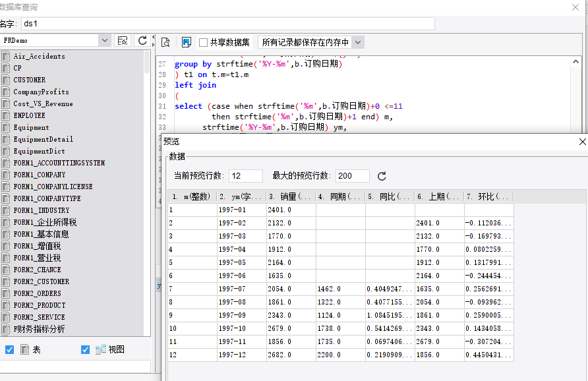Select the FORM1_企业所得税 table
This screenshot has width=588, height=381.
(x=45, y=222)
